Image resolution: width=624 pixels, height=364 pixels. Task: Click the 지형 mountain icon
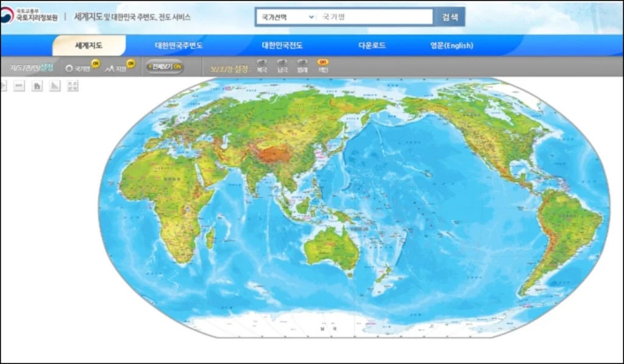pos(110,69)
